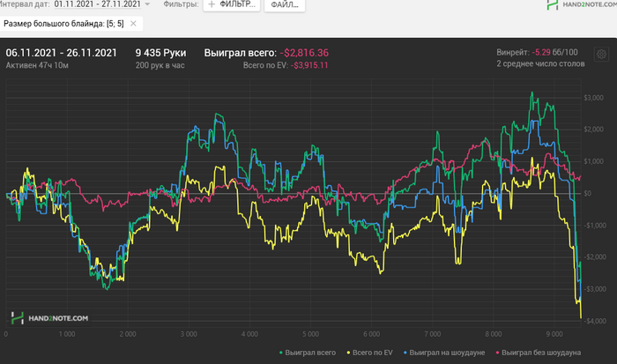Toggle the yellow 'Всего по EV' legend series
This screenshot has width=617, height=364.
pos(369,353)
